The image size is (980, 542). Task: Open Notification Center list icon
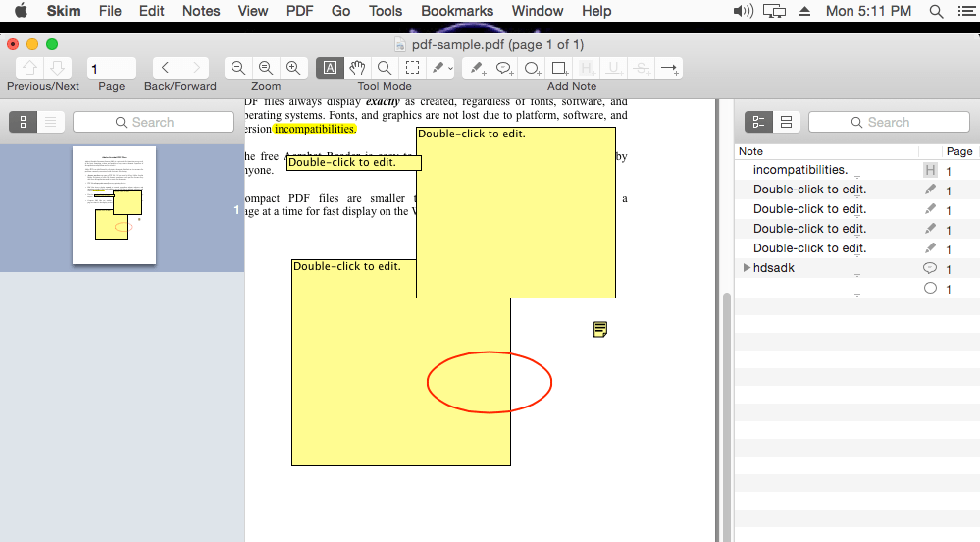click(x=966, y=11)
